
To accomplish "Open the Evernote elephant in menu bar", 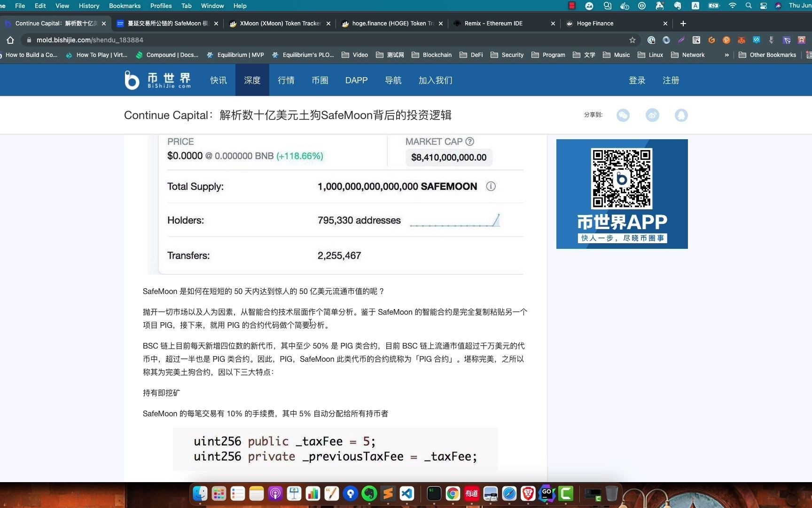I will point(677,6).
